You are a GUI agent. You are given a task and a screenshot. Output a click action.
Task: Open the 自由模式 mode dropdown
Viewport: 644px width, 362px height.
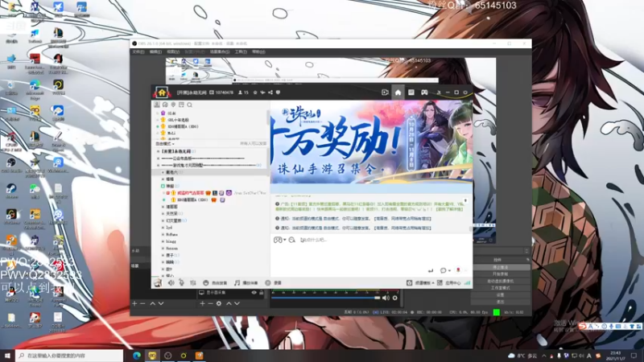[x=165, y=144]
